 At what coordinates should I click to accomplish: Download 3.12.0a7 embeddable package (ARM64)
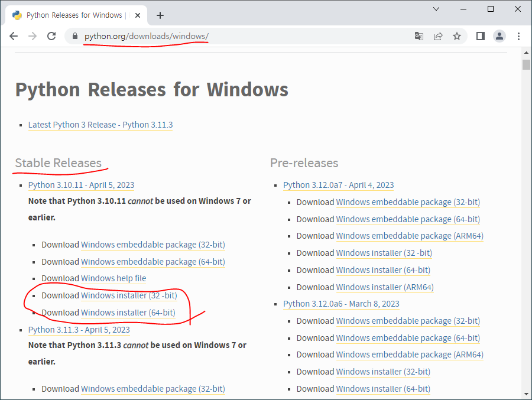point(410,236)
